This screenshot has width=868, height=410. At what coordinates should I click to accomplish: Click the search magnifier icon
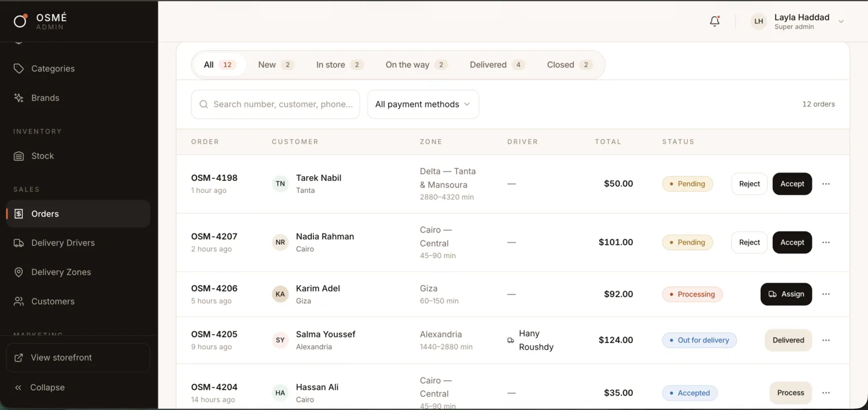[x=204, y=104]
